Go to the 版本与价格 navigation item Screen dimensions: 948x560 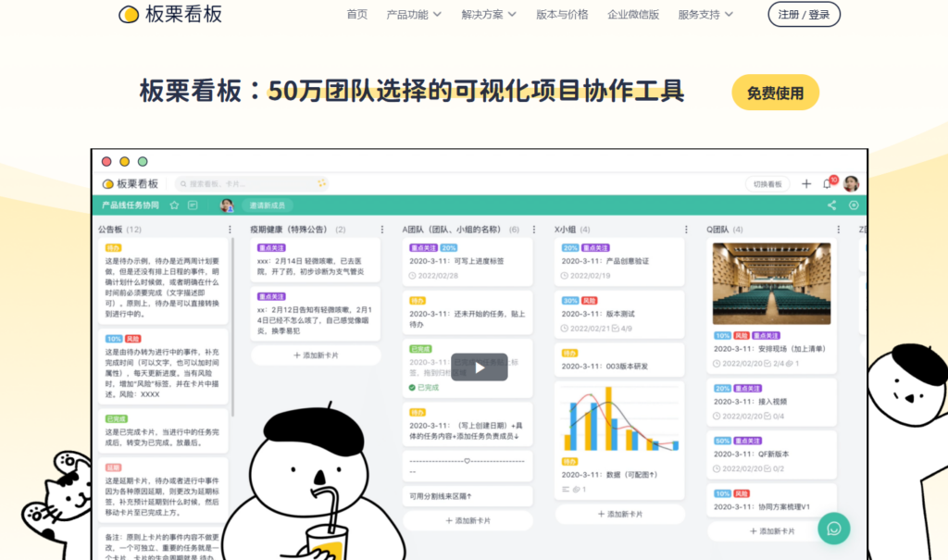point(562,15)
